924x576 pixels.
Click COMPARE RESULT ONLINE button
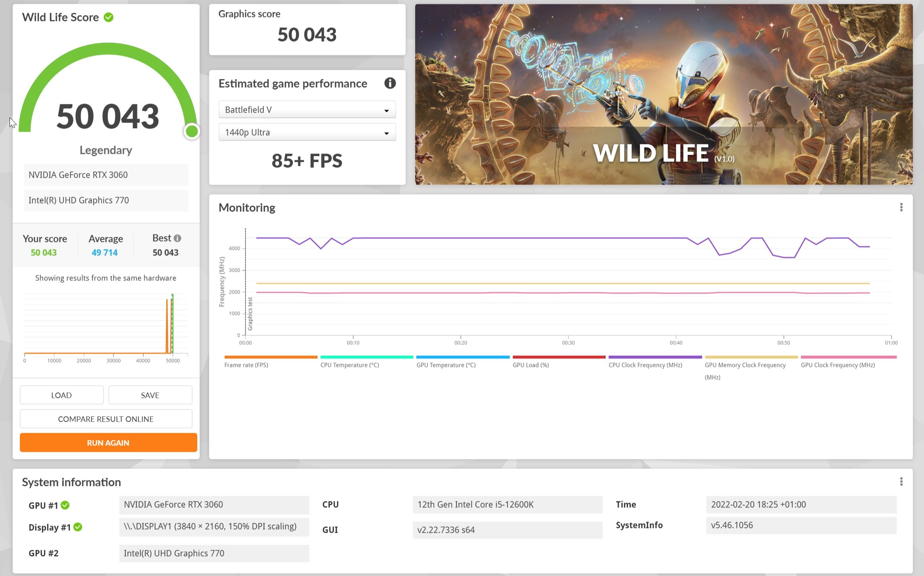click(106, 419)
